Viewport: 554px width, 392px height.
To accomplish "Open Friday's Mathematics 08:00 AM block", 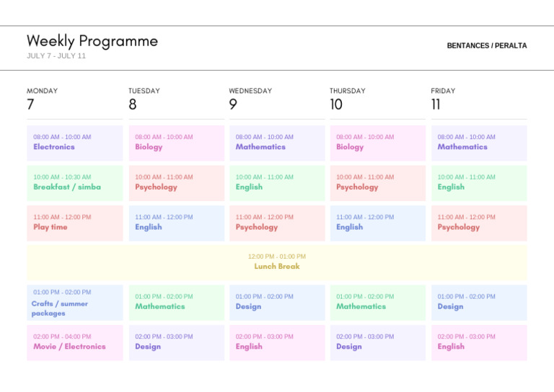I will pos(479,143).
